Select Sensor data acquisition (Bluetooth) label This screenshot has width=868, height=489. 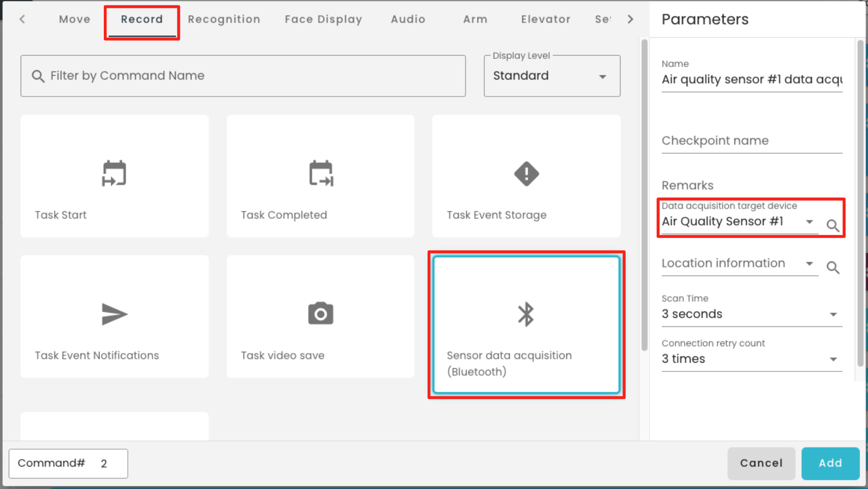click(x=509, y=364)
